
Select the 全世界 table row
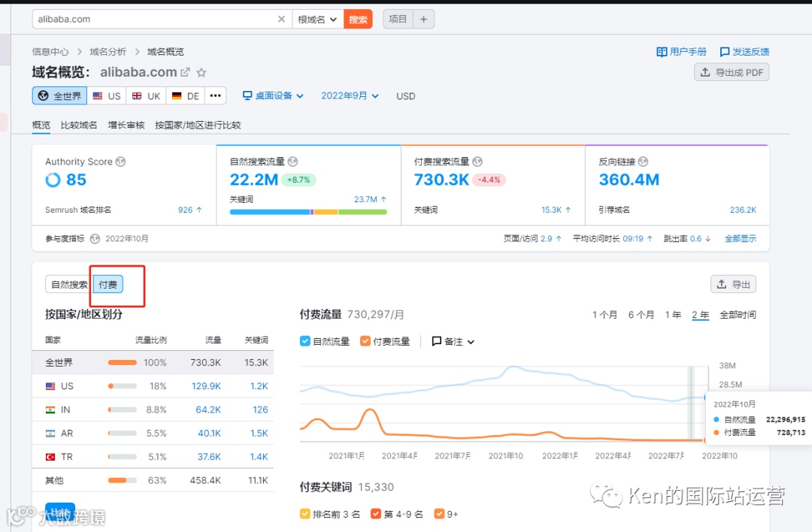pos(153,363)
